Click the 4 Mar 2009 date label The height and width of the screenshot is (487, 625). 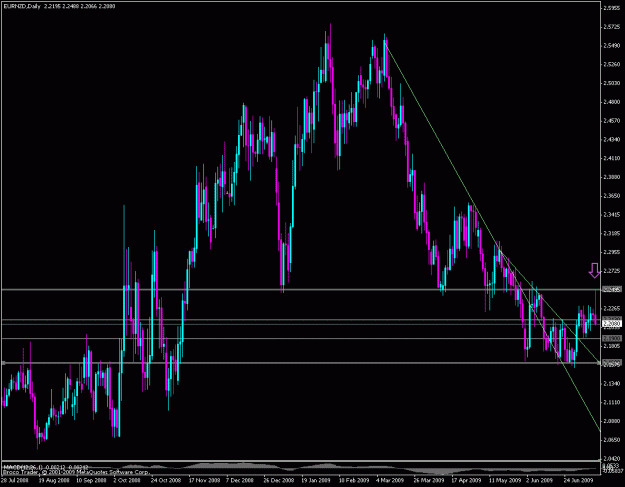click(390, 481)
